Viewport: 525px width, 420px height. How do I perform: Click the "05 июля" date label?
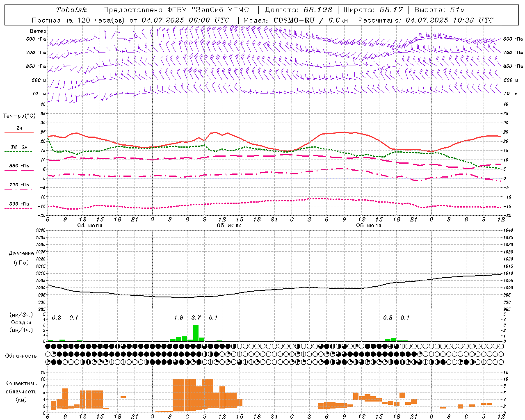click(x=229, y=226)
